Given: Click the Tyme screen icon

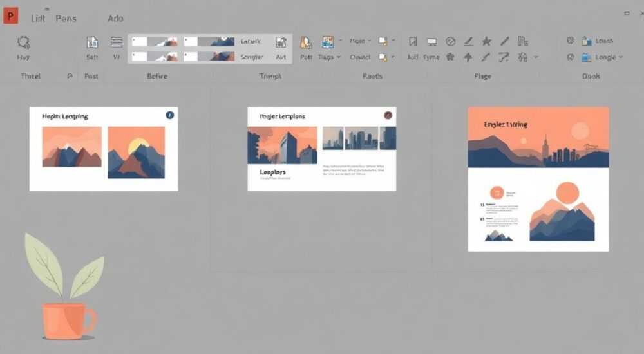Looking at the screenshot, I should point(431,41).
